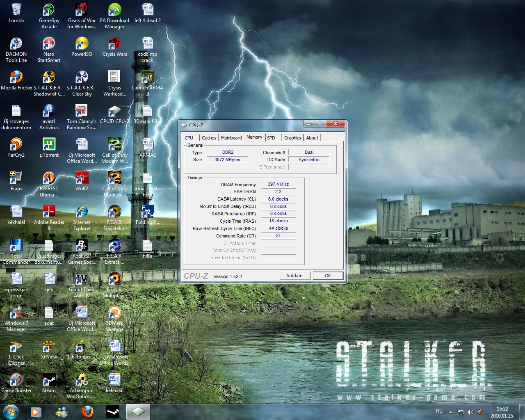This screenshot has height=420, width=525.
Task: Switch to the Caches tab in CPU-Z
Action: (209, 138)
